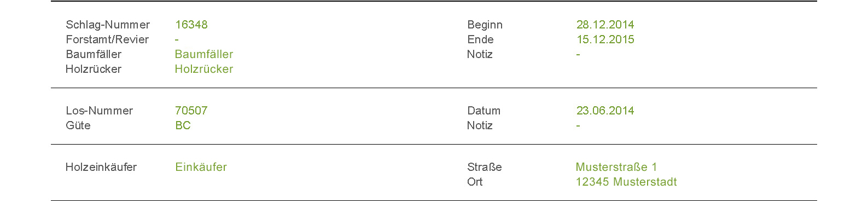868x201 pixels.
Task: Select the Datum value 23.06.2014
Action: pos(605,111)
